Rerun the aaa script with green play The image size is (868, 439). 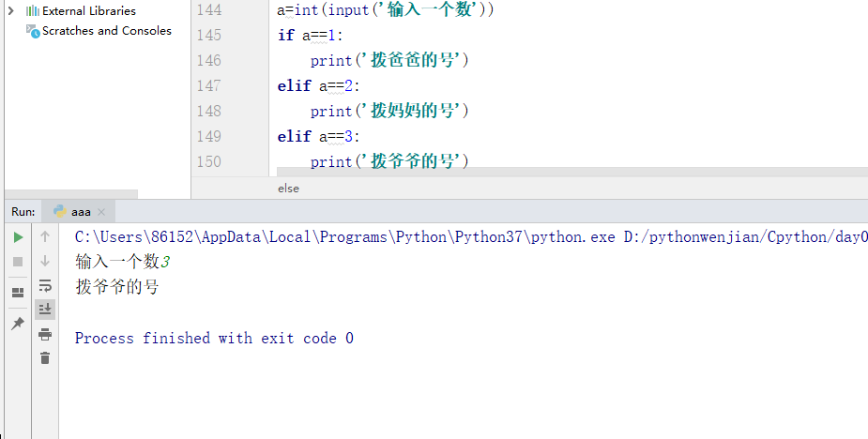click(18, 237)
